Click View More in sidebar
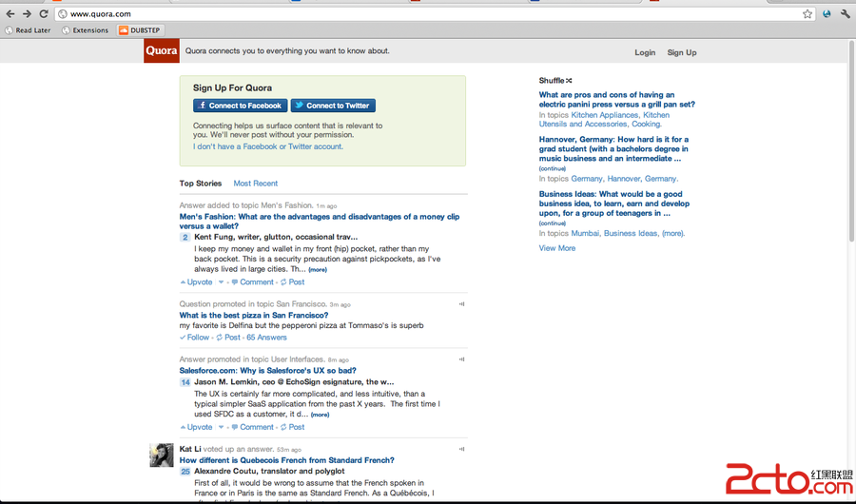 556,248
